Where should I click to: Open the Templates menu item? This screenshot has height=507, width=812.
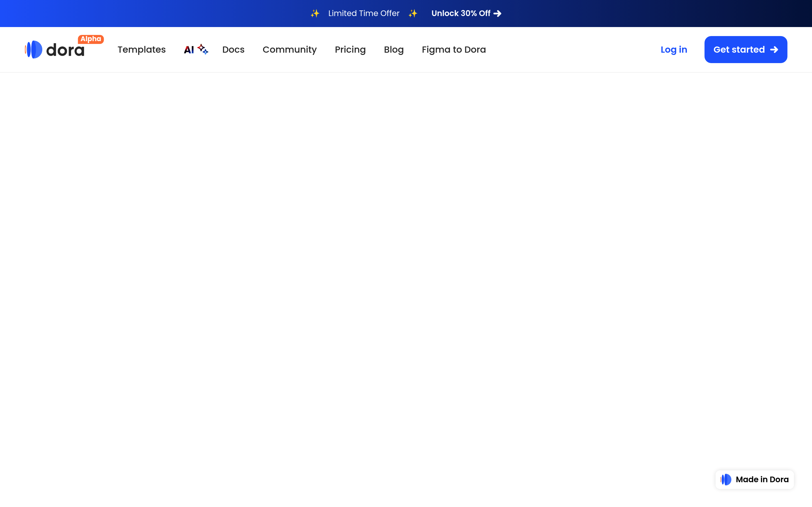point(142,50)
